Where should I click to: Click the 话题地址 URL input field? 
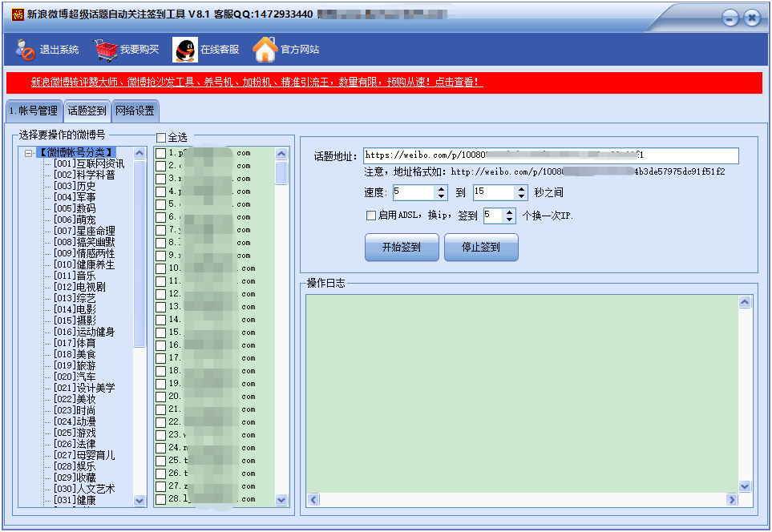pos(551,155)
